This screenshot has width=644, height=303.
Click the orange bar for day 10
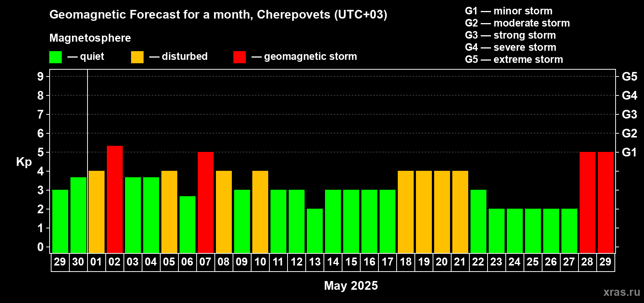click(260, 212)
